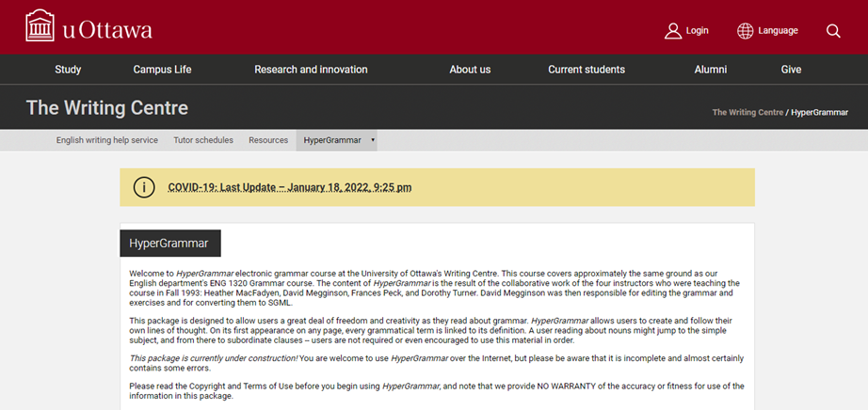The image size is (868, 410).
Task: Open COVID-19 Last Update announcement link
Action: 289,187
